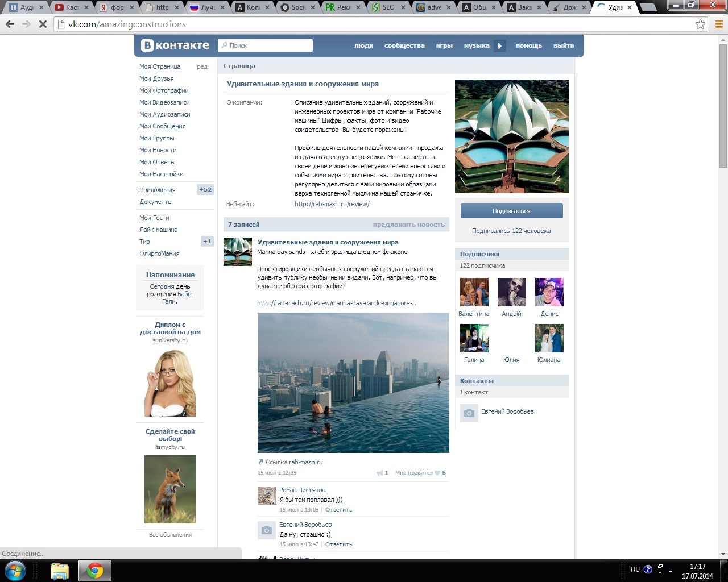Image resolution: width=728 pixels, height=582 pixels.
Task: Click the Lotus Temple community photo
Action: click(x=512, y=136)
